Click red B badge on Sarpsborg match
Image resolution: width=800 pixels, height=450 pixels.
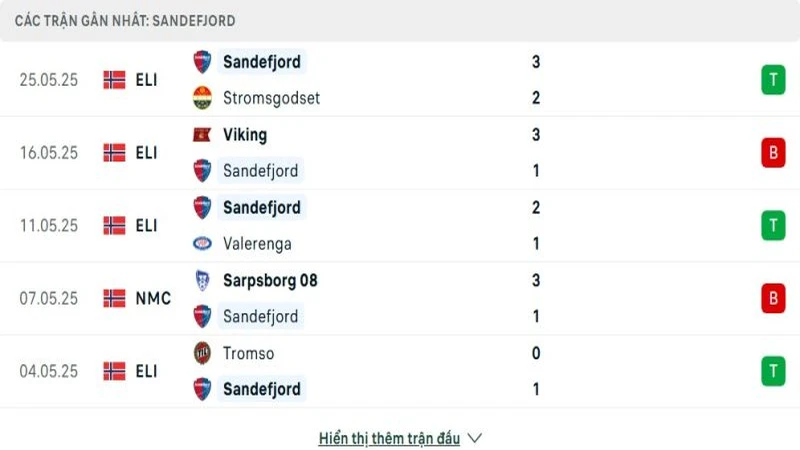click(x=772, y=298)
